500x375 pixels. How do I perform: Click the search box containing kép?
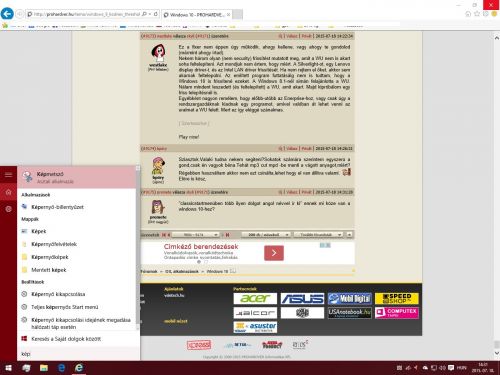pos(79,354)
